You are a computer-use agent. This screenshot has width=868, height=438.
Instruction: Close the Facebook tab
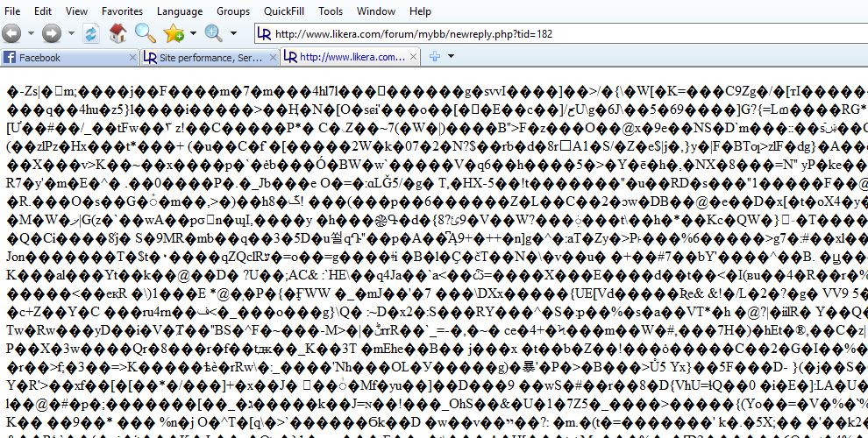point(133,58)
